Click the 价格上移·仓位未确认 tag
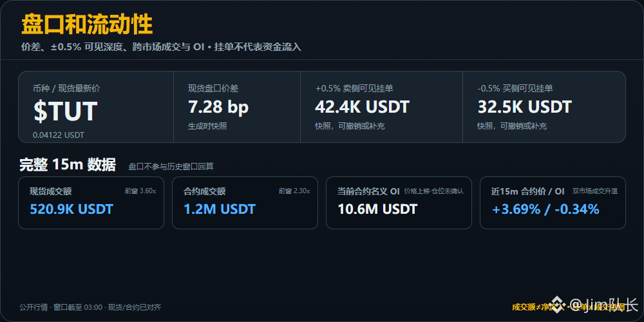Screen dimensions: 644x322 [433, 191]
